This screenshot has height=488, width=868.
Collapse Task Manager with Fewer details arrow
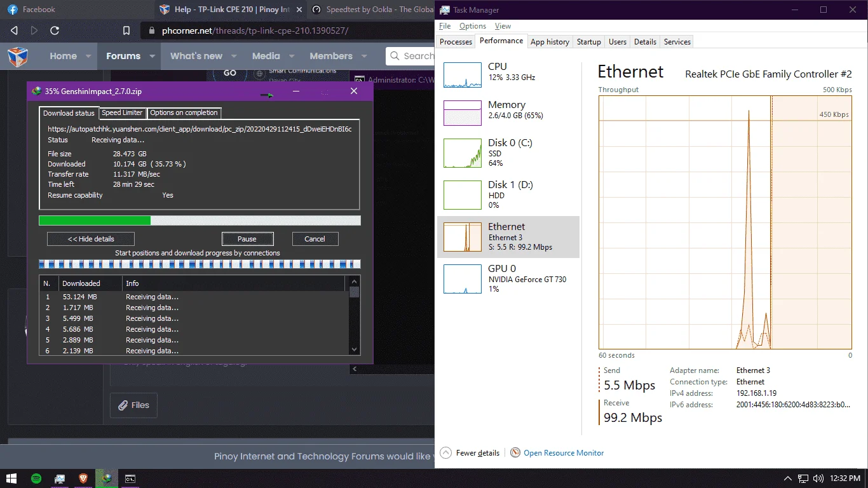445,453
